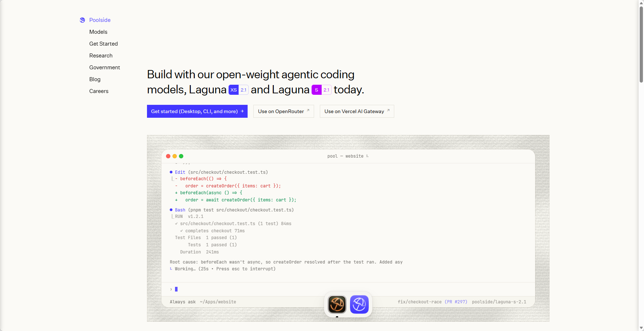The image size is (644, 331).
Task: Click the "Working…" status line
Action: pos(223,269)
